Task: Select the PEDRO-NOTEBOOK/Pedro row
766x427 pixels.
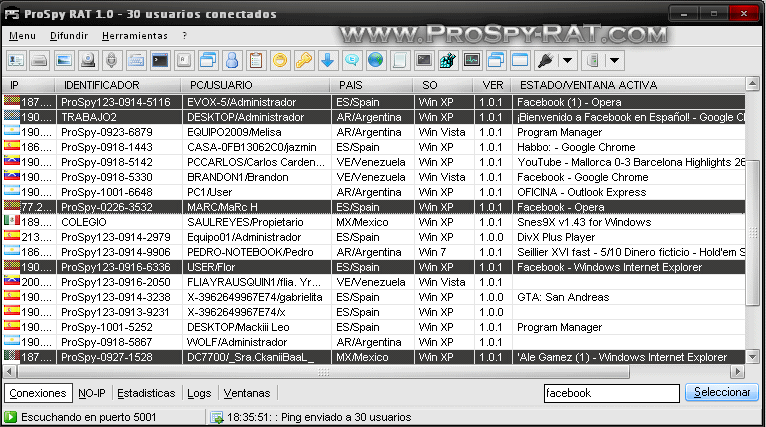Action: 374,252
